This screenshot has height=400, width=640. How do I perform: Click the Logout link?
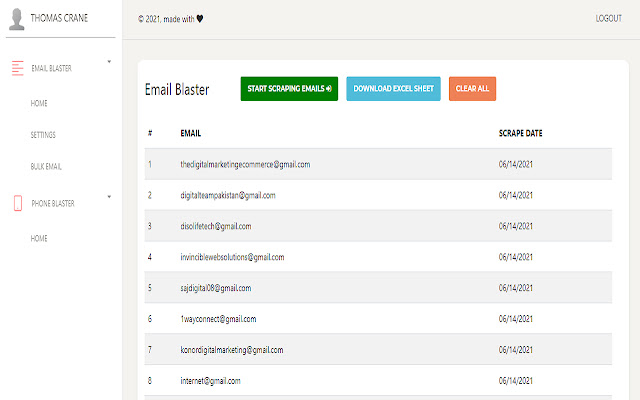point(608,19)
